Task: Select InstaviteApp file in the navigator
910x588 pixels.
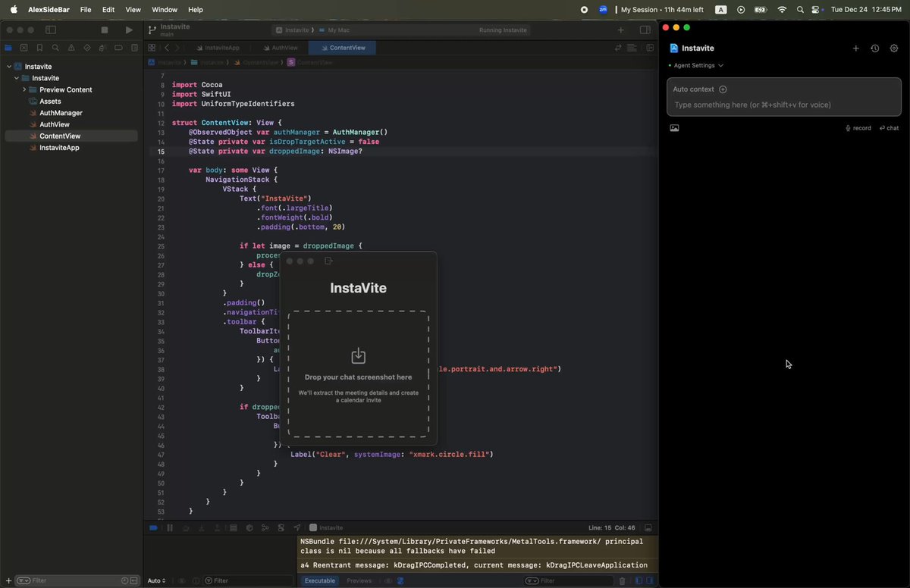Action: 59,148
